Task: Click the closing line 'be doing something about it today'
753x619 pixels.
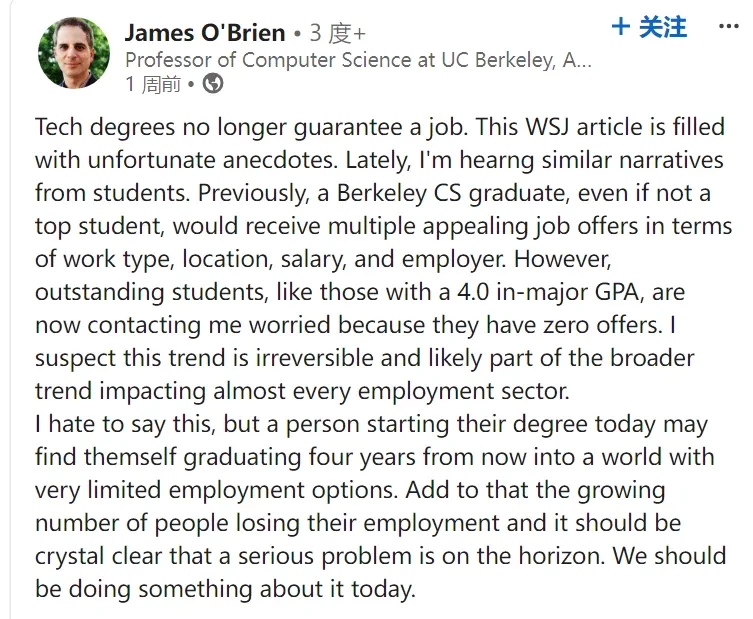Action: point(225,589)
